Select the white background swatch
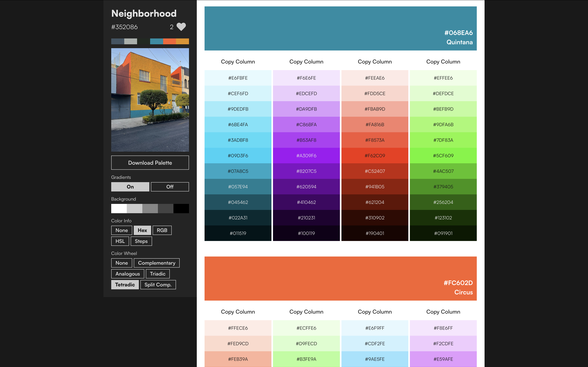 tap(119, 209)
